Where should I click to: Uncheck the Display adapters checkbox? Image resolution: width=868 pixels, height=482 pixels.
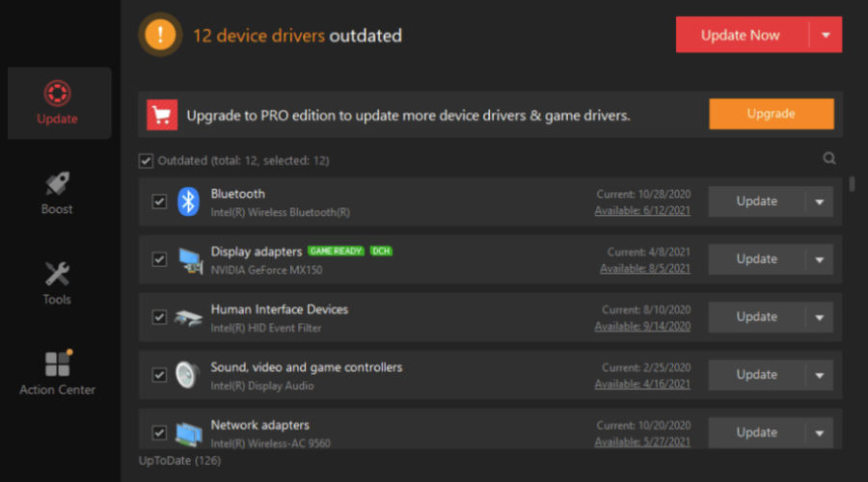(x=159, y=259)
